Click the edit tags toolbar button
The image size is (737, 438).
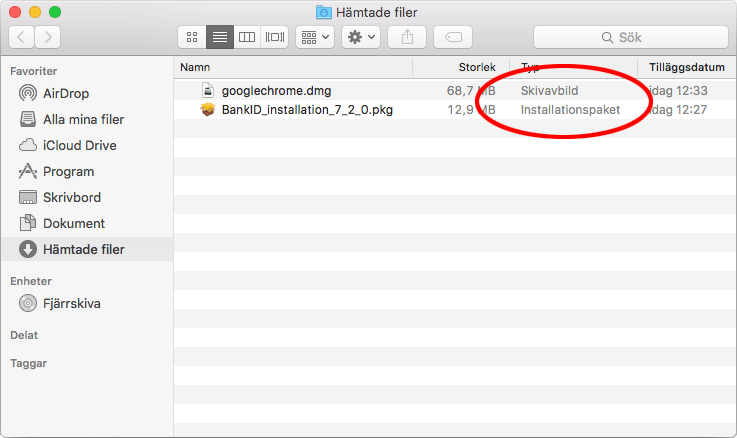(453, 37)
